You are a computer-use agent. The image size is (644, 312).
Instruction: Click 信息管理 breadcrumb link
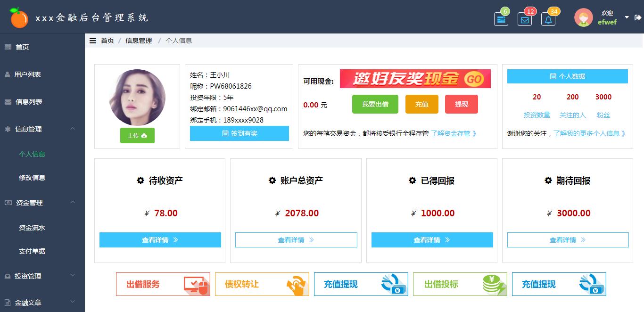tap(139, 41)
